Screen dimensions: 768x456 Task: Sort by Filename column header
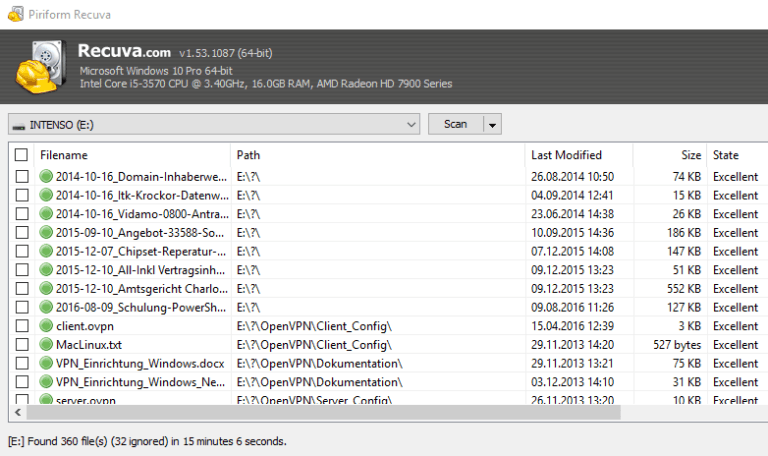click(x=132, y=155)
